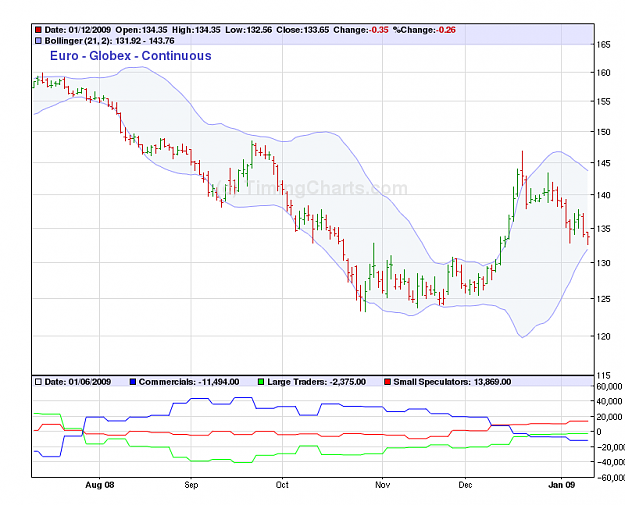
Task: Click the 40,000 axis label in lower panel
Action: (609, 401)
